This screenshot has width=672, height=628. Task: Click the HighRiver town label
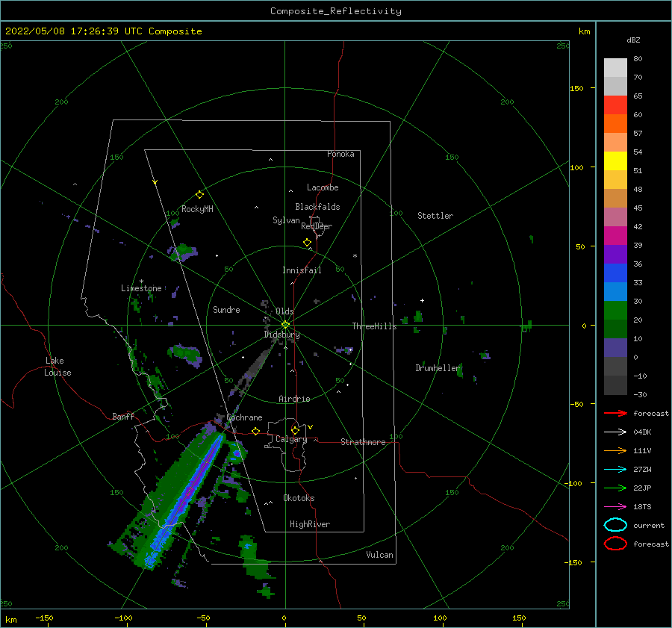pyautogui.click(x=310, y=524)
